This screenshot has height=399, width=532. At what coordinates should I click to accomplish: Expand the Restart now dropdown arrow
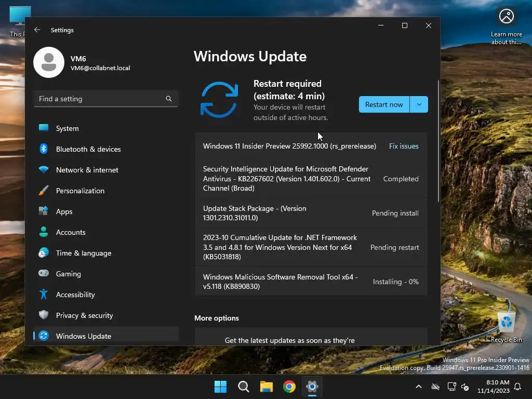click(x=419, y=104)
